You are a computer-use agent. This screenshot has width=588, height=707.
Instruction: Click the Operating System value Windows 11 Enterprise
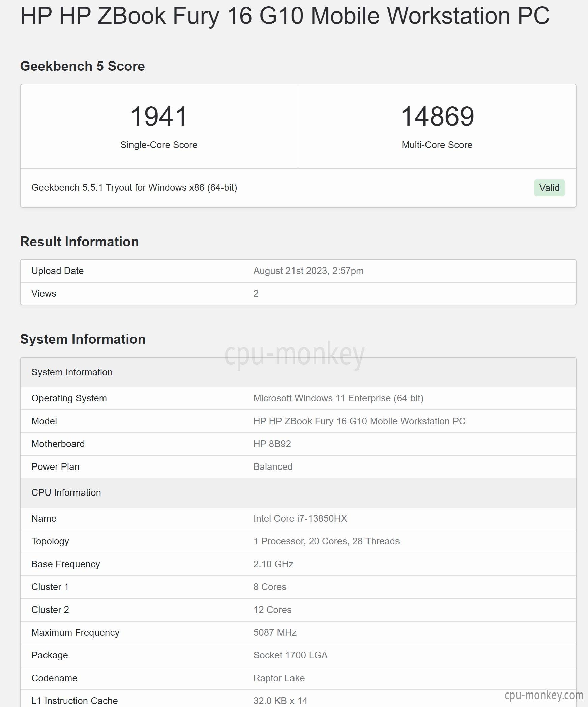coord(338,398)
